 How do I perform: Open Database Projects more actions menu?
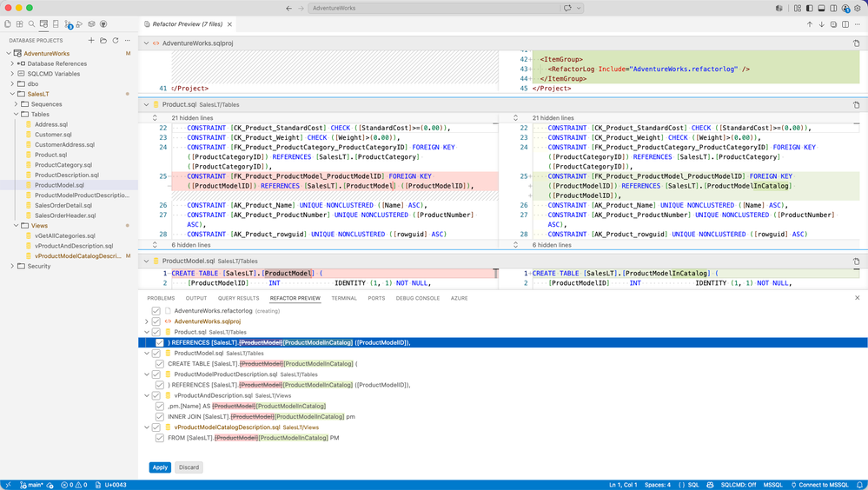tap(128, 41)
